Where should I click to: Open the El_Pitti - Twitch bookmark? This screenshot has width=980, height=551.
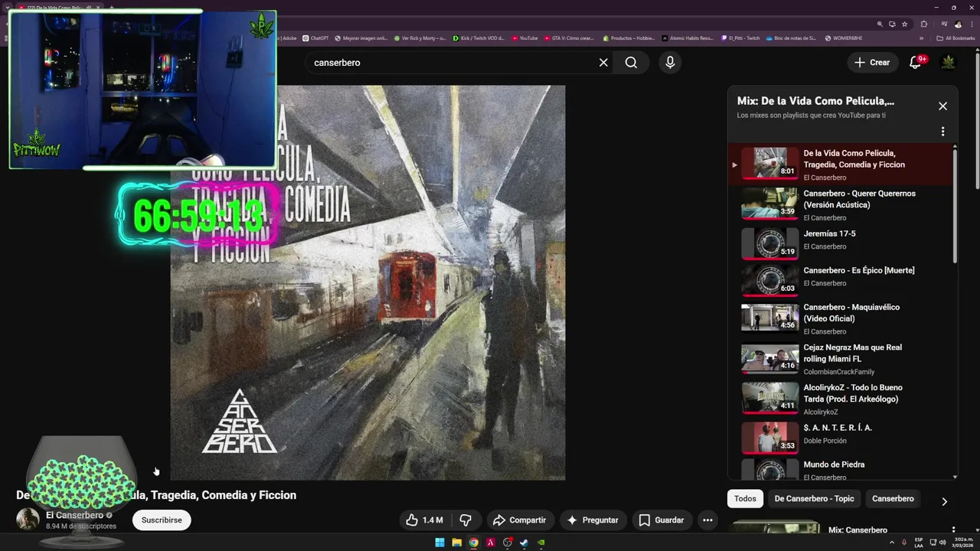(740, 38)
